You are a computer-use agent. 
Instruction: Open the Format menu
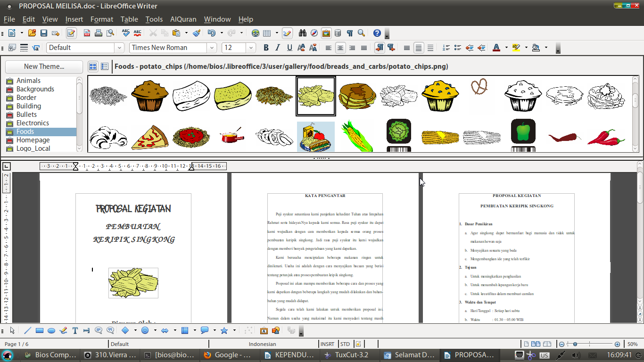pyautogui.click(x=102, y=19)
